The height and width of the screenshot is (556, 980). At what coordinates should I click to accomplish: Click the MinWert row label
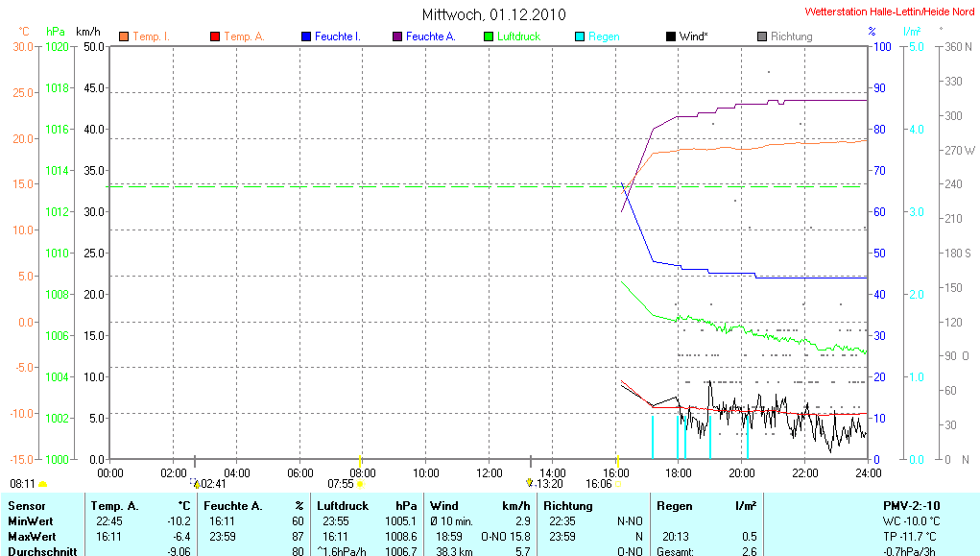[32, 520]
